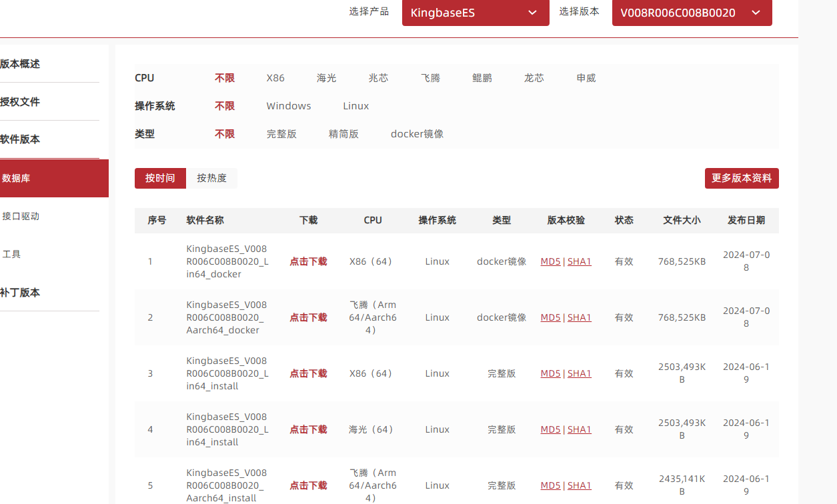Click the 2435,141KB file size cell
Screen dimensions: 837x504
coord(682,485)
